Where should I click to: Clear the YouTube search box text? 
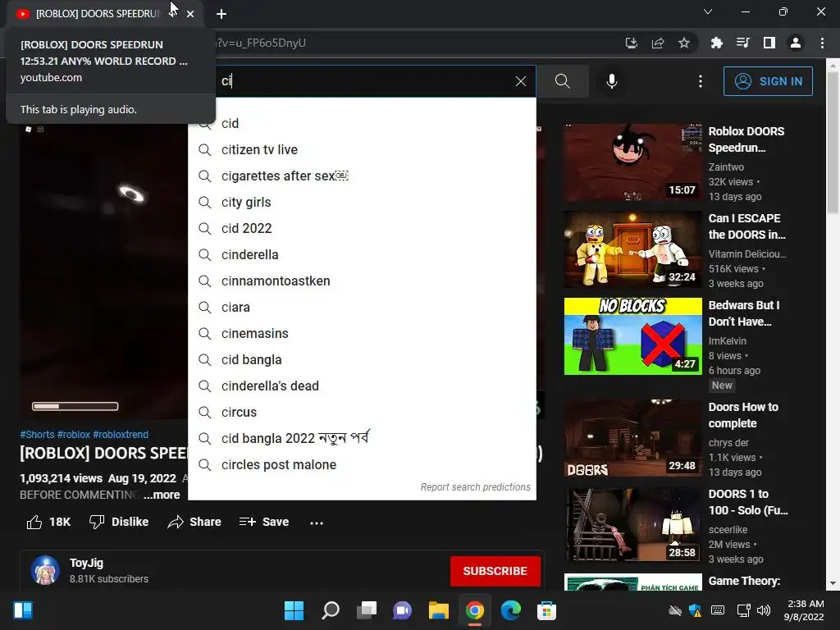(x=521, y=81)
